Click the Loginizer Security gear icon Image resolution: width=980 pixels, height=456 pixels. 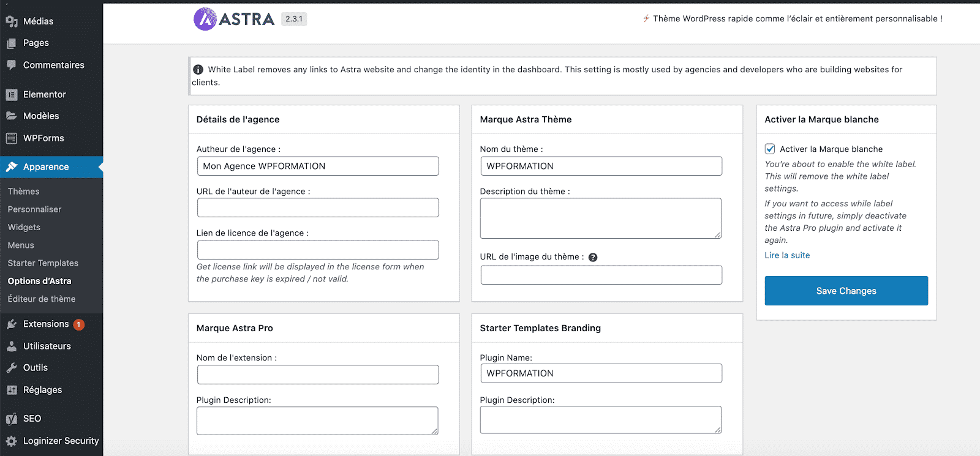(12, 441)
